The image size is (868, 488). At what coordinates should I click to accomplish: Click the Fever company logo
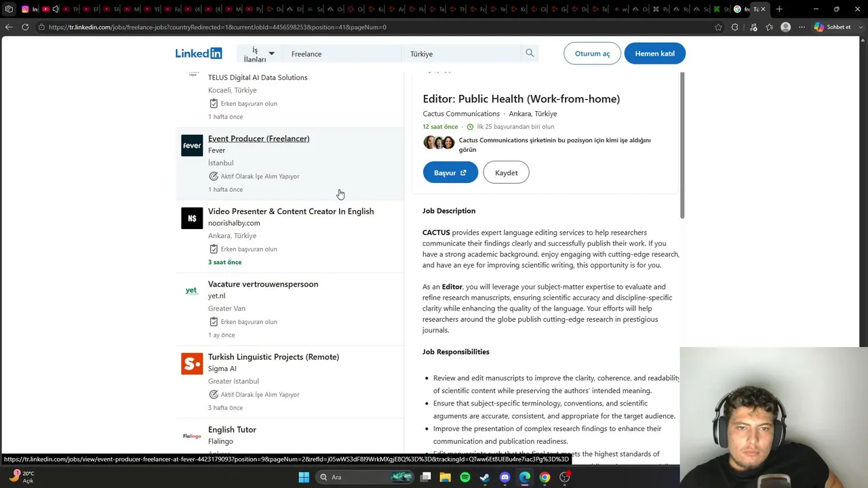point(192,145)
